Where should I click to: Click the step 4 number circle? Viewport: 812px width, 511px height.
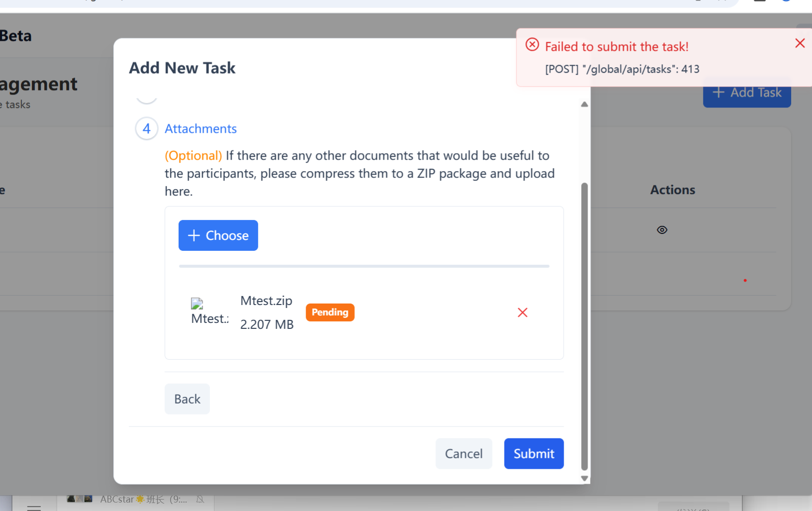tap(147, 129)
